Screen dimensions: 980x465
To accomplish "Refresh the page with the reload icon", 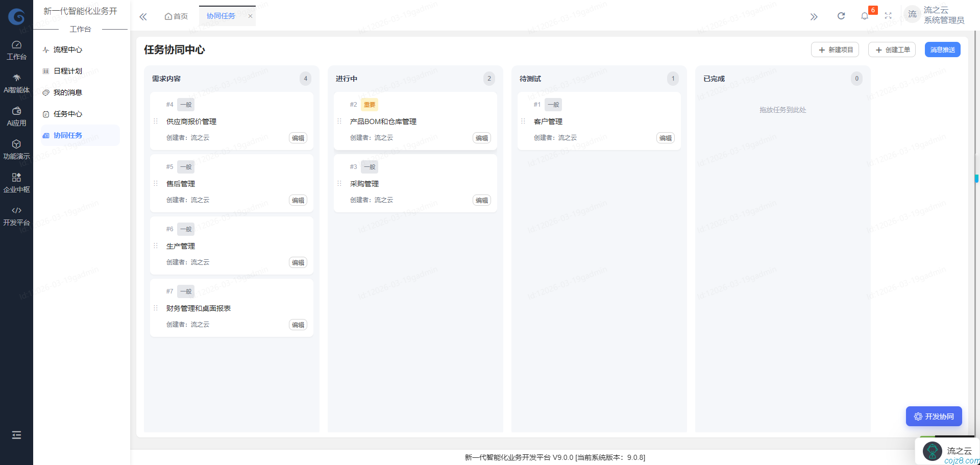I will tap(841, 16).
